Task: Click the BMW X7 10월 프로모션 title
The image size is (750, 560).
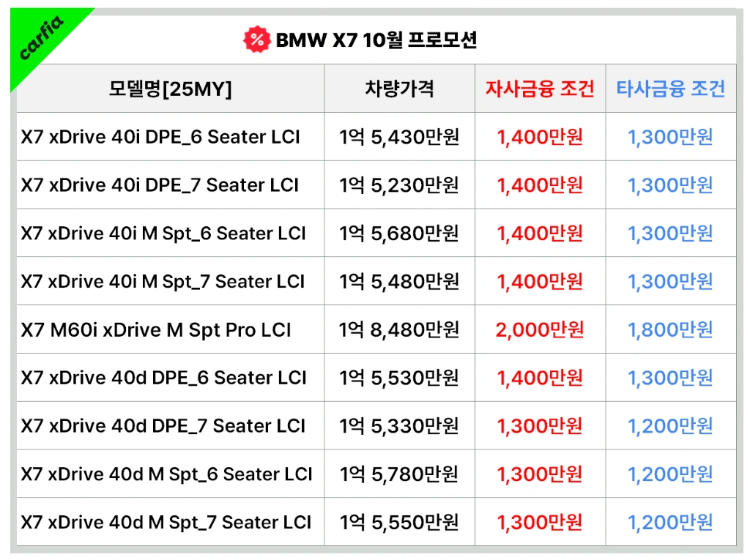Action: 376,40
